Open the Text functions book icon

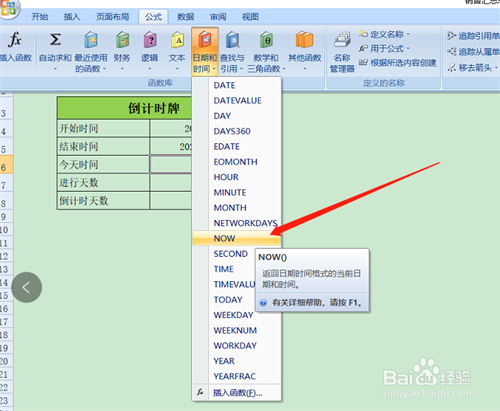[177, 40]
